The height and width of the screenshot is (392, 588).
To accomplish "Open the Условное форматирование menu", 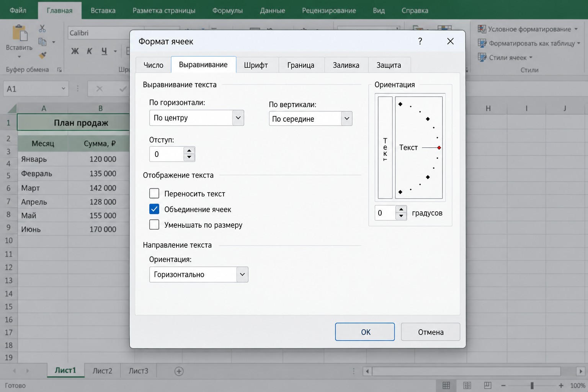I will click(x=528, y=29).
